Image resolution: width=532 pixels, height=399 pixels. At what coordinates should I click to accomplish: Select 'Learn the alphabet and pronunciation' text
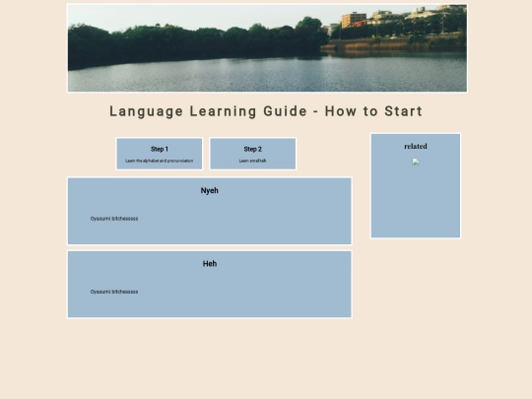point(160,161)
